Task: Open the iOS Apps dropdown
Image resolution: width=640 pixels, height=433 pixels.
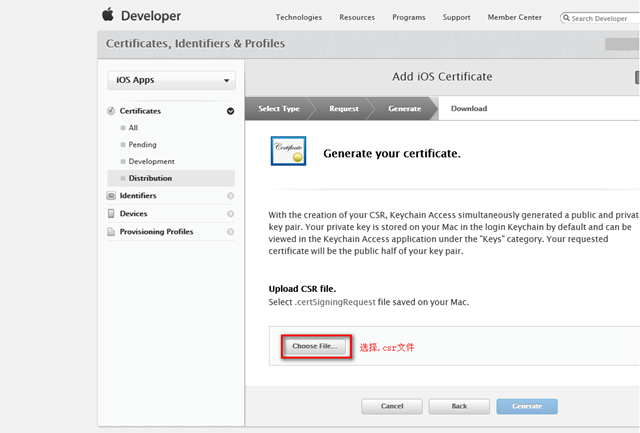Action: (171, 80)
